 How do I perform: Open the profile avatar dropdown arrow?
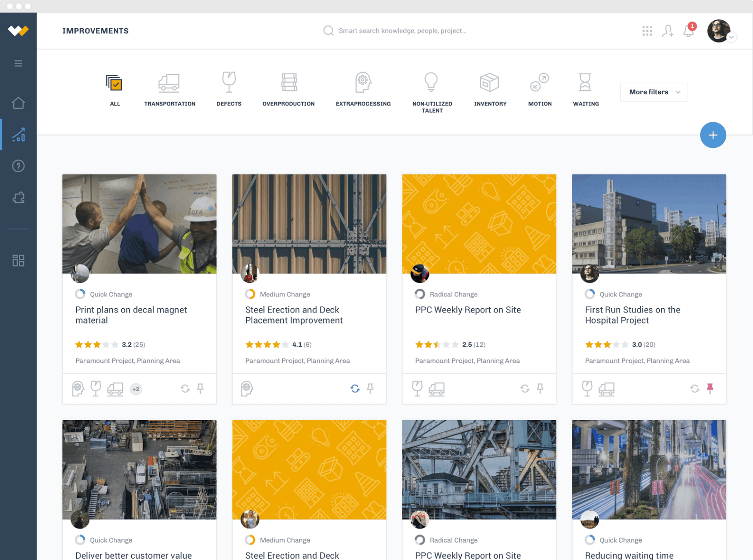(x=731, y=37)
